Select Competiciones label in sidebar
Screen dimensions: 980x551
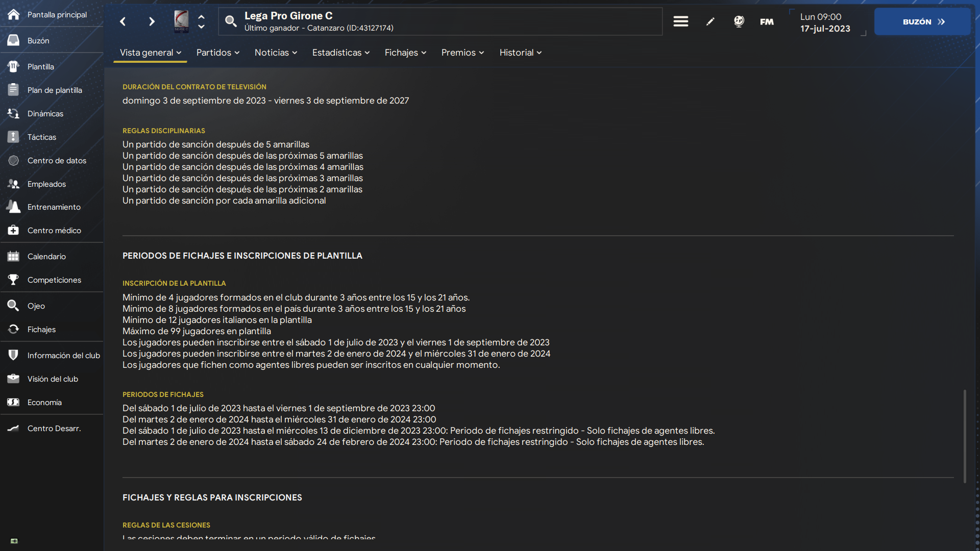pyautogui.click(x=54, y=280)
